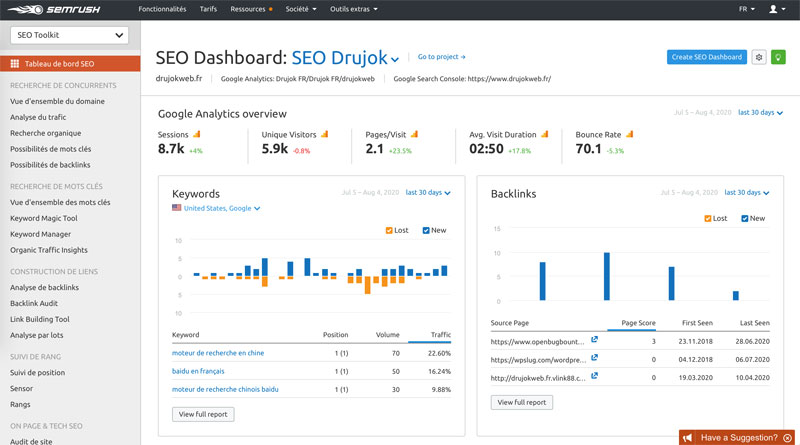800x445 pixels.
Task: Sort keywords table by Position column
Action: (x=336, y=335)
